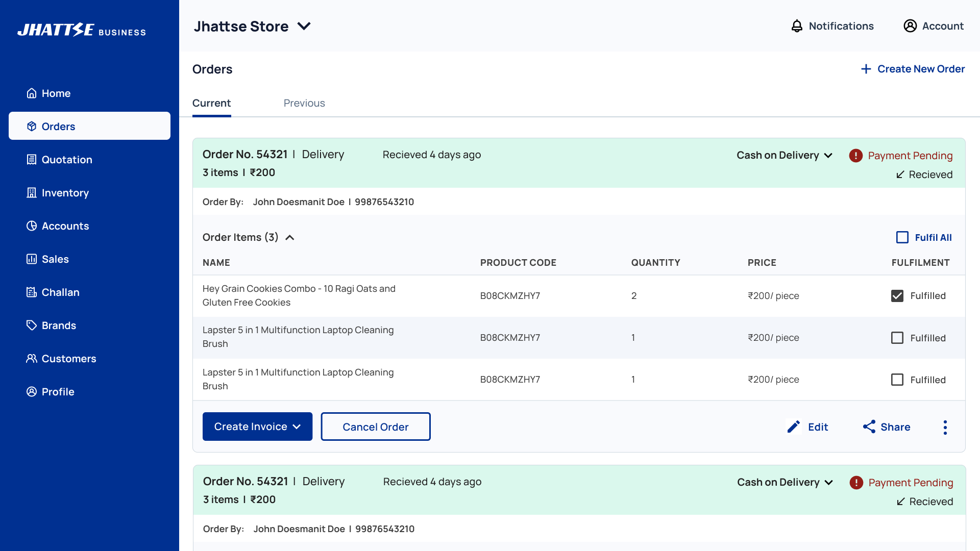Image resolution: width=980 pixels, height=551 pixels.
Task: Open the Create Invoice dropdown button
Action: (257, 427)
